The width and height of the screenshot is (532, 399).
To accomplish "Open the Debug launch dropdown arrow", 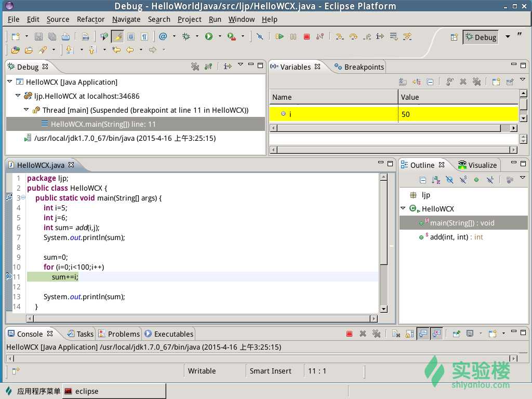I will point(197,36).
